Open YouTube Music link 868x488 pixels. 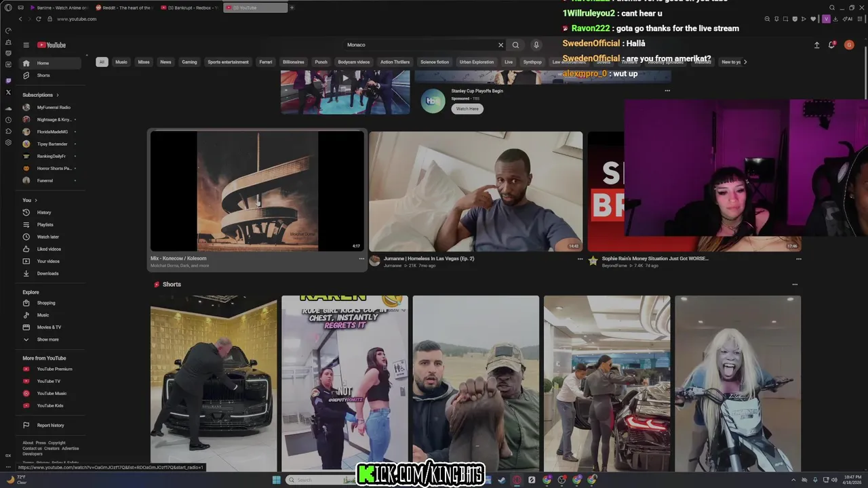pos(51,393)
